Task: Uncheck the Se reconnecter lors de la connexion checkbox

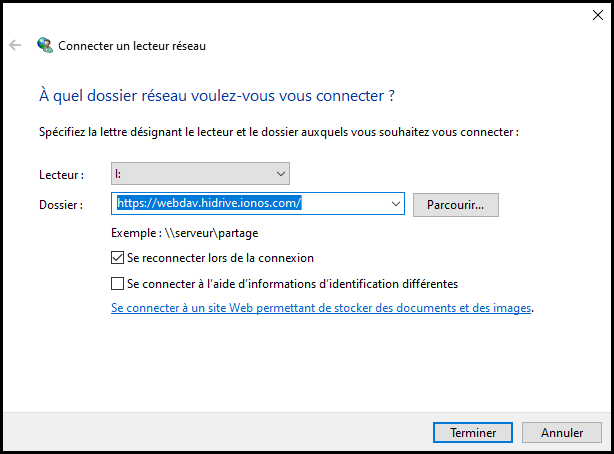Action: coord(117,258)
